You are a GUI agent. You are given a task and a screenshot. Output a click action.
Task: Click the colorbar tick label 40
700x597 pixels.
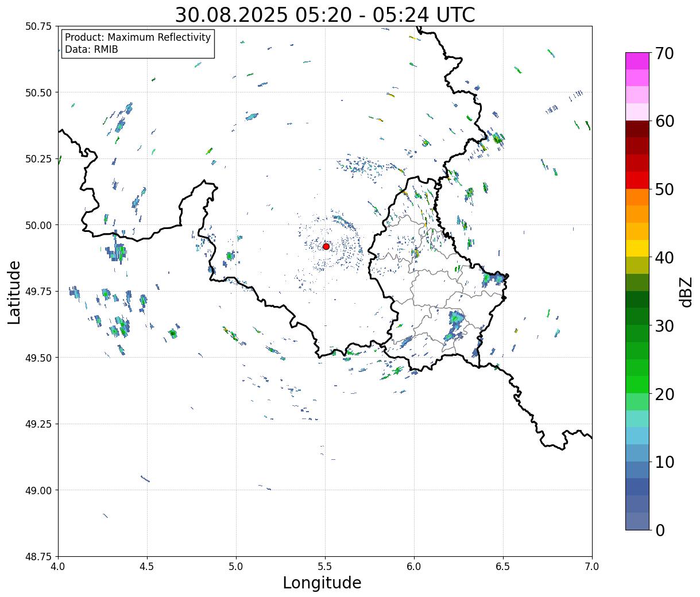click(664, 258)
